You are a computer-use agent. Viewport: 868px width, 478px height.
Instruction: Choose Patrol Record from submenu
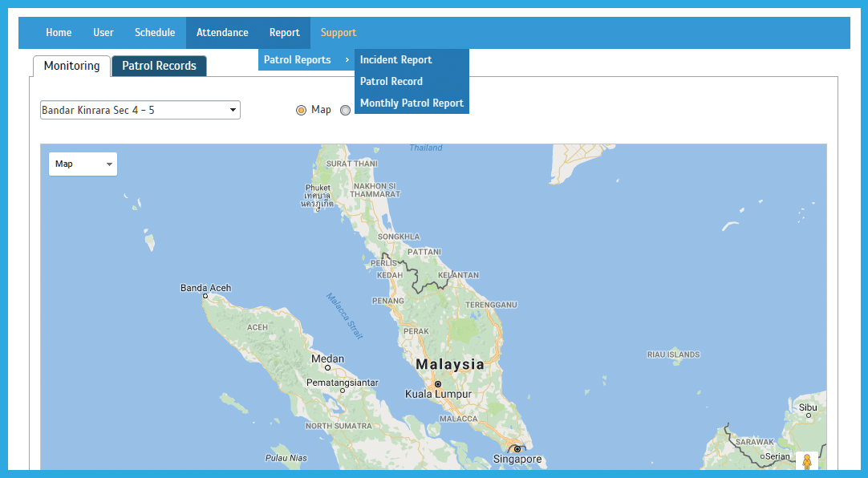pyautogui.click(x=412, y=81)
